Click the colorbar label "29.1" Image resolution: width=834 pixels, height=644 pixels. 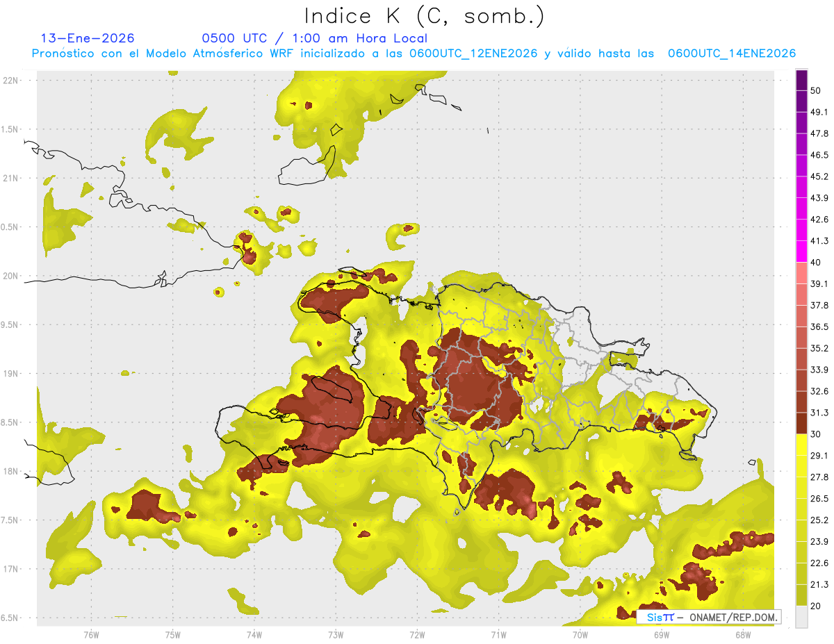pyautogui.click(x=819, y=456)
